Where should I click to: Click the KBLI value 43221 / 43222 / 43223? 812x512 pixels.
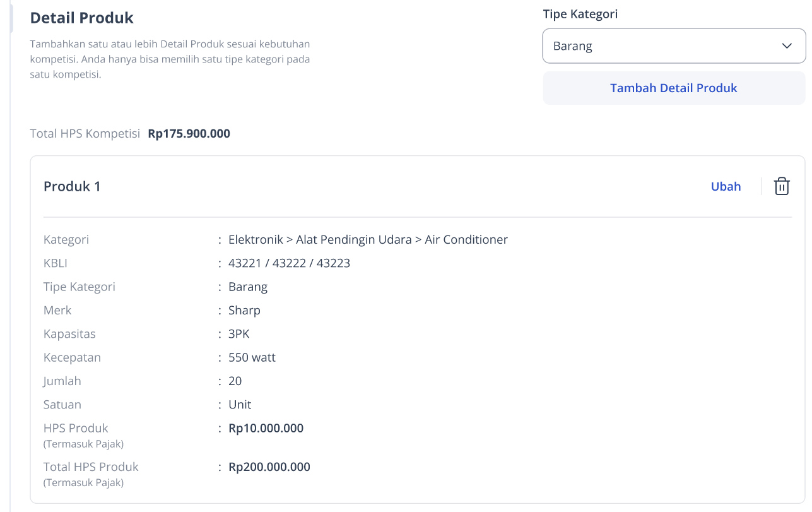coord(289,263)
